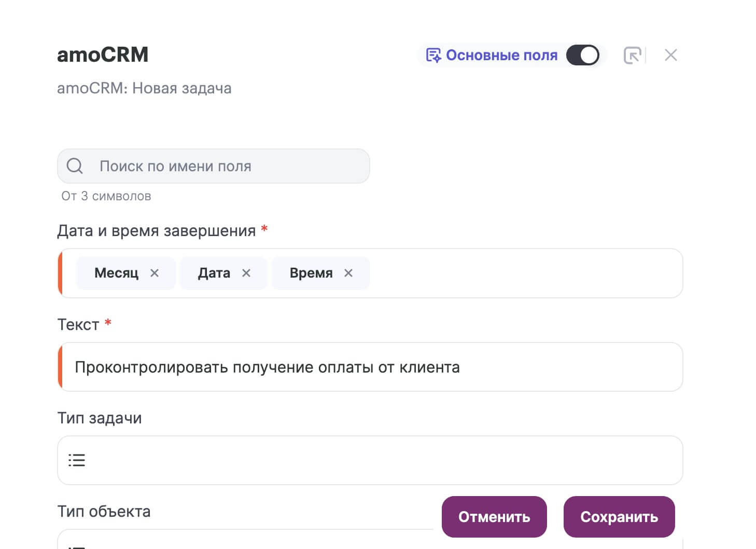Click the Основные поля label
756x549 pixels.
click(x=501, y=55)
